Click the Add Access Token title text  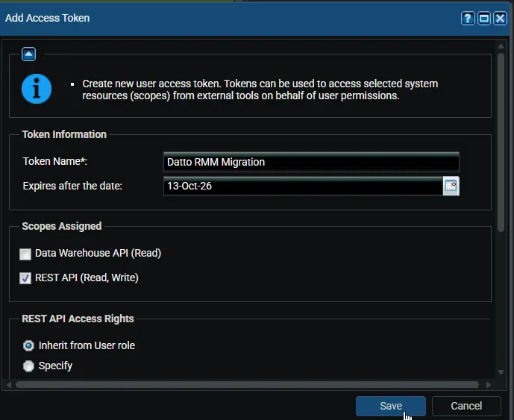(x=47, y=18)
